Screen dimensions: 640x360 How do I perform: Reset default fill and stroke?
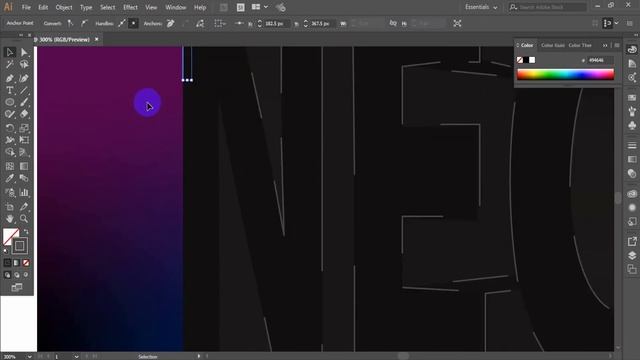pos(5,251)
